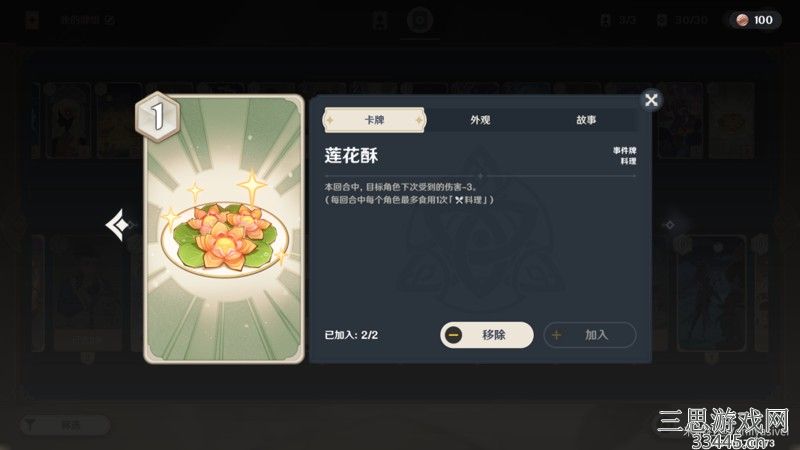800x450 pixels.
Task: Open the 筛选 filter dropdown at bottom left
Action: (x=65, y=424)
